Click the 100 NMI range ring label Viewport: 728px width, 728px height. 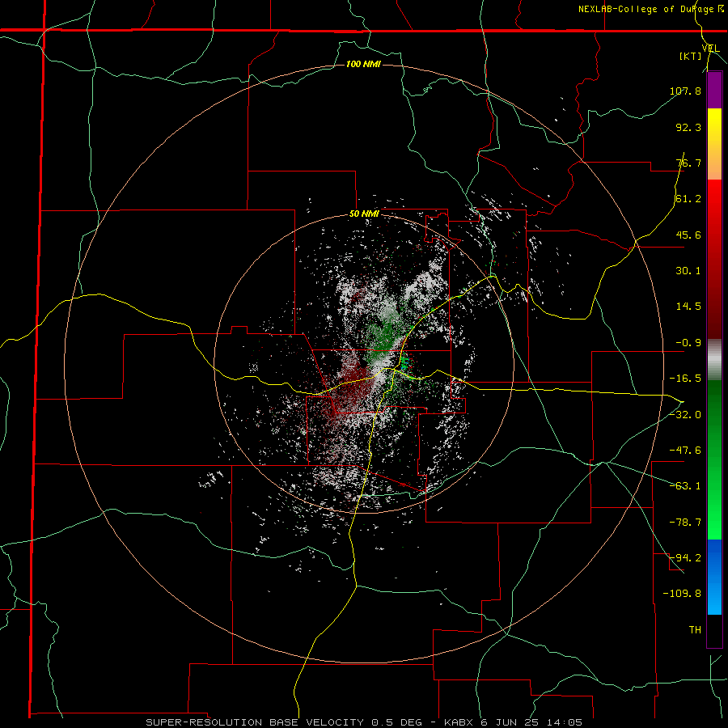click(363, 64)
